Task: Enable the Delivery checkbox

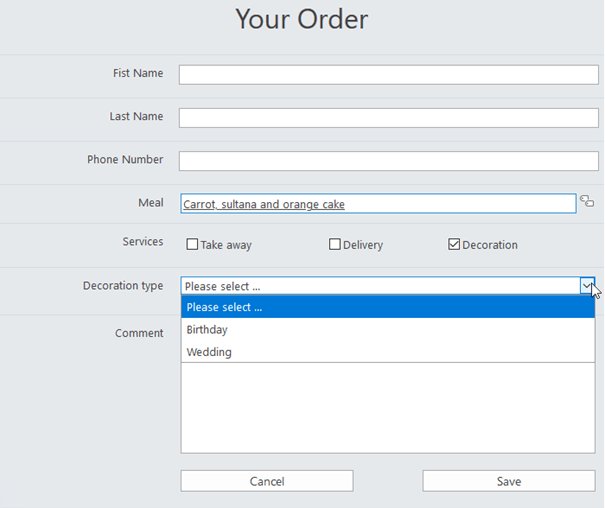Action: (335, 244)
